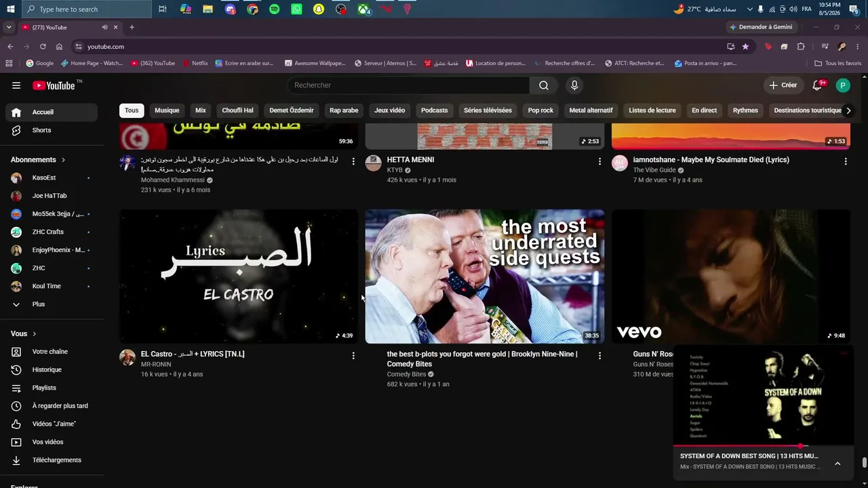Go to Shorts in the sidebar

pos(52,130)
